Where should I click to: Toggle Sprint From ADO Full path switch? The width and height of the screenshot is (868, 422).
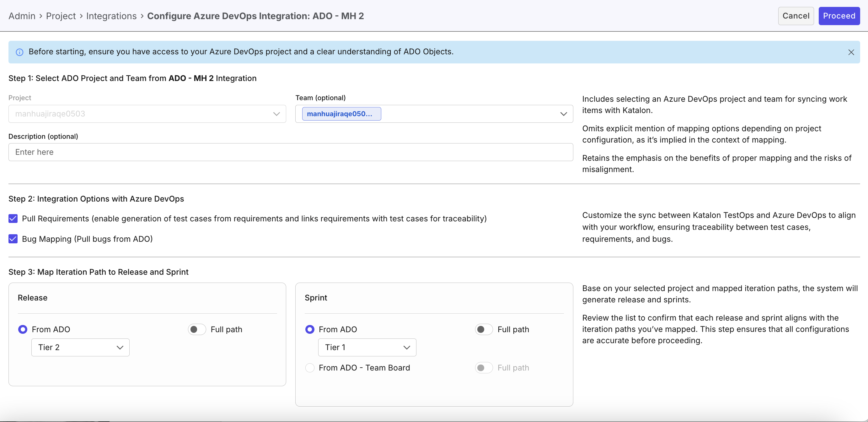[x=484, y=329]
